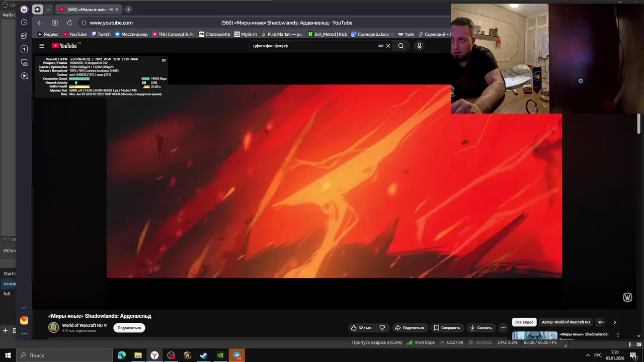Open the Windows notification center
Viewport: 644px width, 362px height.
pos(633,355)
